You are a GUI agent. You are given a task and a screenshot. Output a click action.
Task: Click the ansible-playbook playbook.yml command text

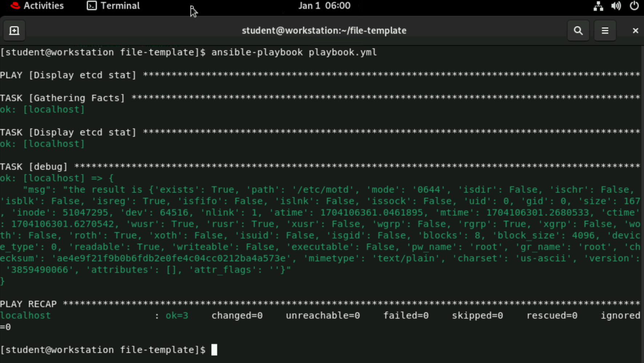tap(294, 52)
